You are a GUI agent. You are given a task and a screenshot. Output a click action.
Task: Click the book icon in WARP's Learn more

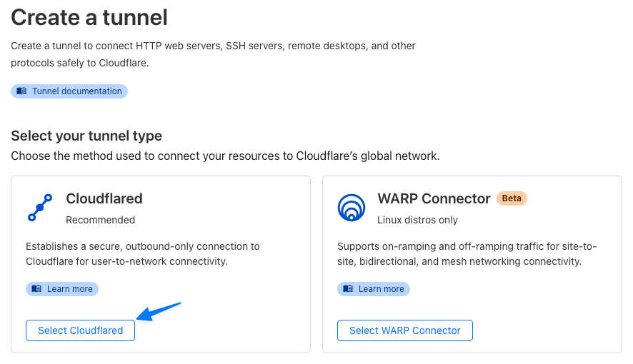tap(348, 288)
